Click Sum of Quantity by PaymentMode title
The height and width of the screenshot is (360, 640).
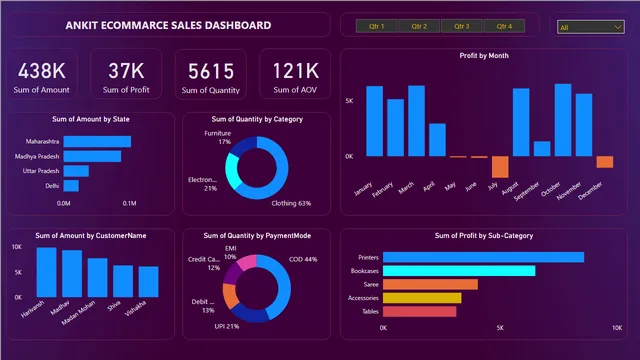(x=257, y=236)
